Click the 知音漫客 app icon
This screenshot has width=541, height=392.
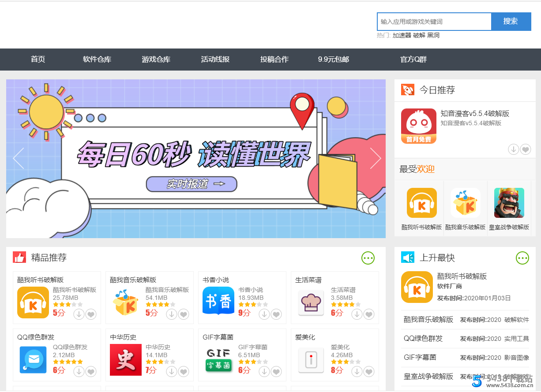[418, 126]
